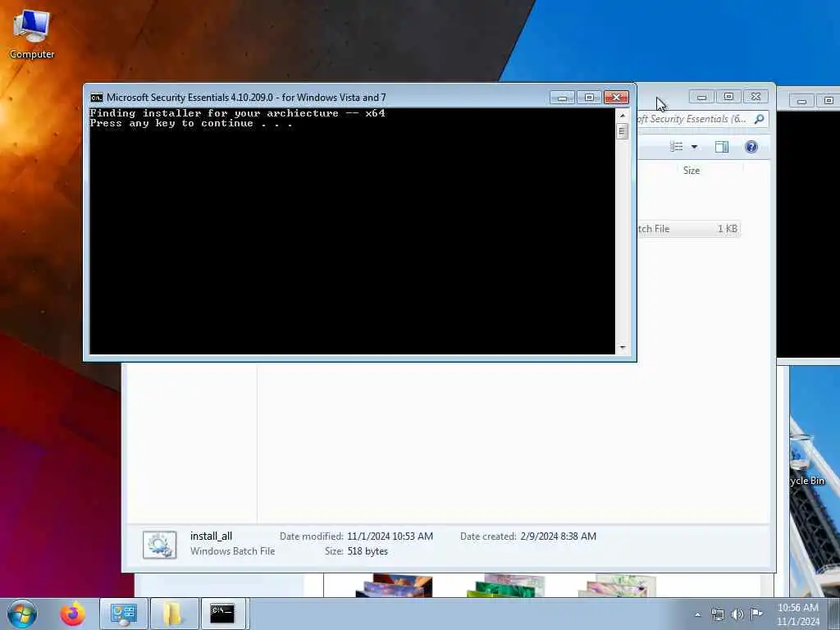Change view using the Explorer view icon
The height and width of the screenshot is (630, 840).
tap(676, 147)
